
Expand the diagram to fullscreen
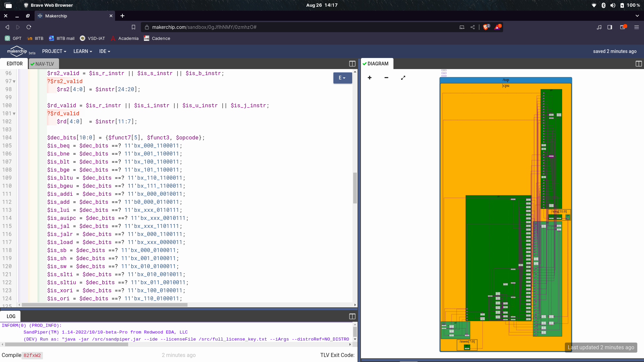pos(403,77)
